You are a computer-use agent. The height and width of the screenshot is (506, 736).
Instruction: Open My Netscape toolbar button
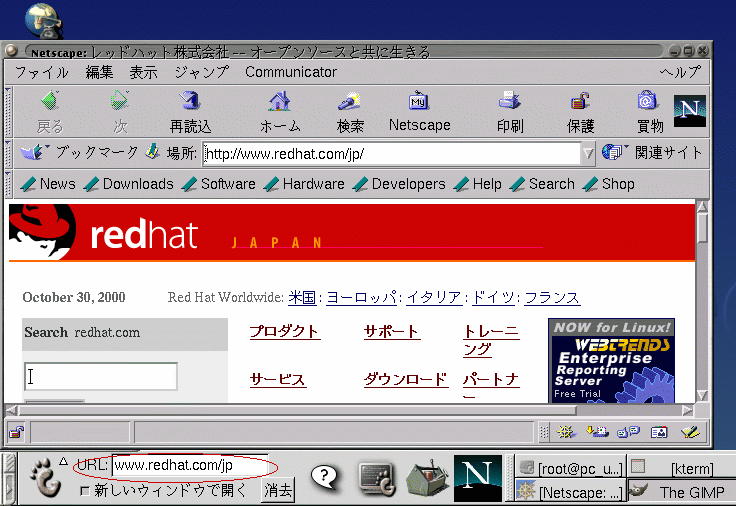coord(419,112)
